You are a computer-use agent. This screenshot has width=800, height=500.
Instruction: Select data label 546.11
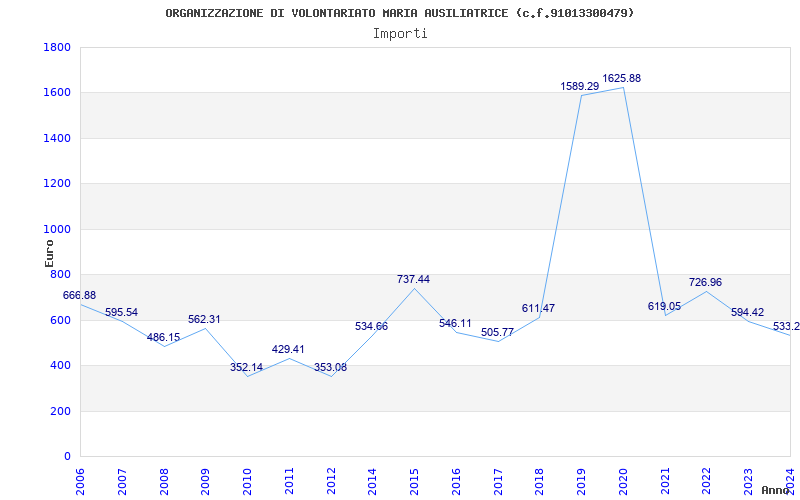coord(455,323)
